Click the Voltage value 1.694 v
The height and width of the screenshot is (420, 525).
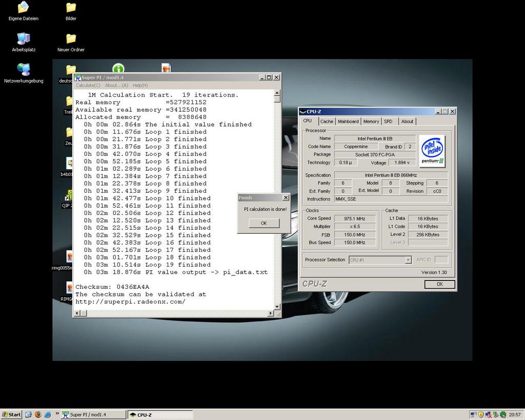[x=402, y=163]
